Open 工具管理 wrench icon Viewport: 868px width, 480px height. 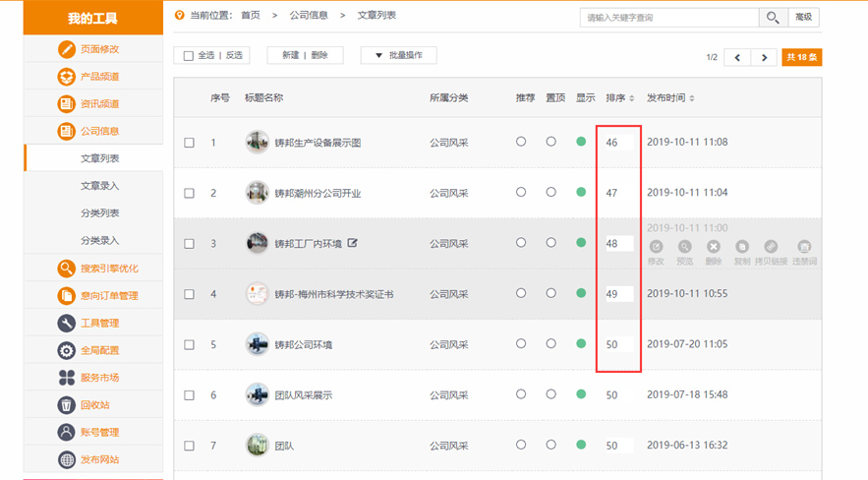pyautogui.click(x=67, y=323)
